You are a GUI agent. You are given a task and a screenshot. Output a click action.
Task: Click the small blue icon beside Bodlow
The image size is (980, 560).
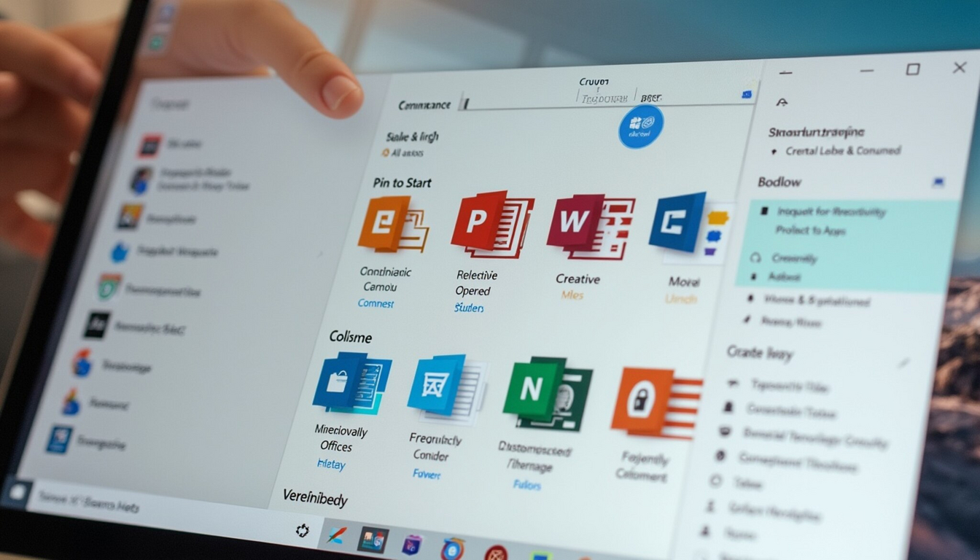[x=938, y=182]
